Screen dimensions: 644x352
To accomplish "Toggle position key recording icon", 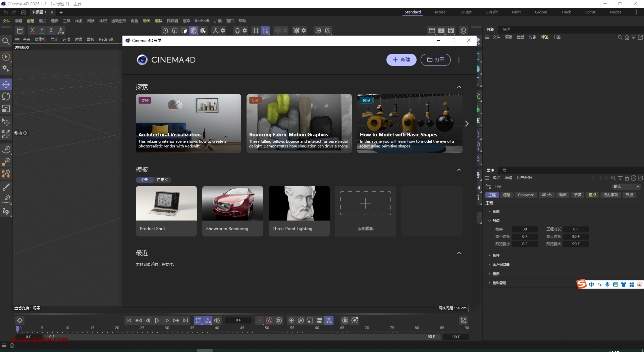I will pyautogui.click(x=291, y=320).
